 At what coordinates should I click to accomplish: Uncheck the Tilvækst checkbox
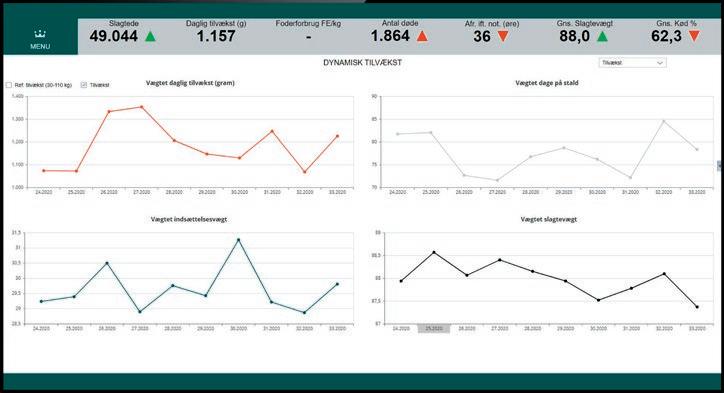84,85
